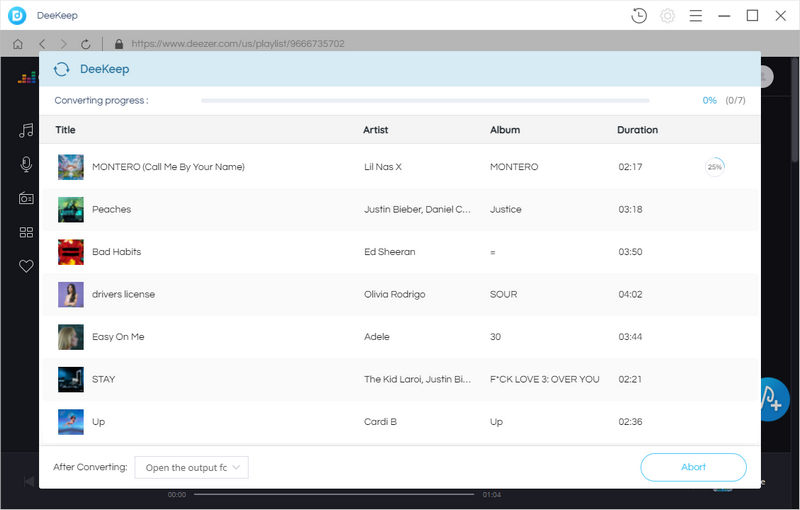Open settings gear icon in title bar
Image resolution: width=800 pixels, height=510 pixels.
click(x=667, y=16)
